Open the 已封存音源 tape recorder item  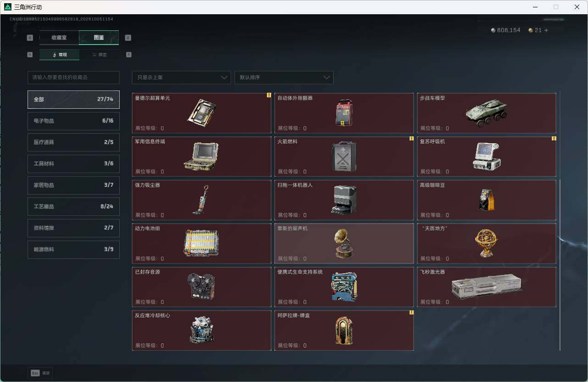coord(202,287)
